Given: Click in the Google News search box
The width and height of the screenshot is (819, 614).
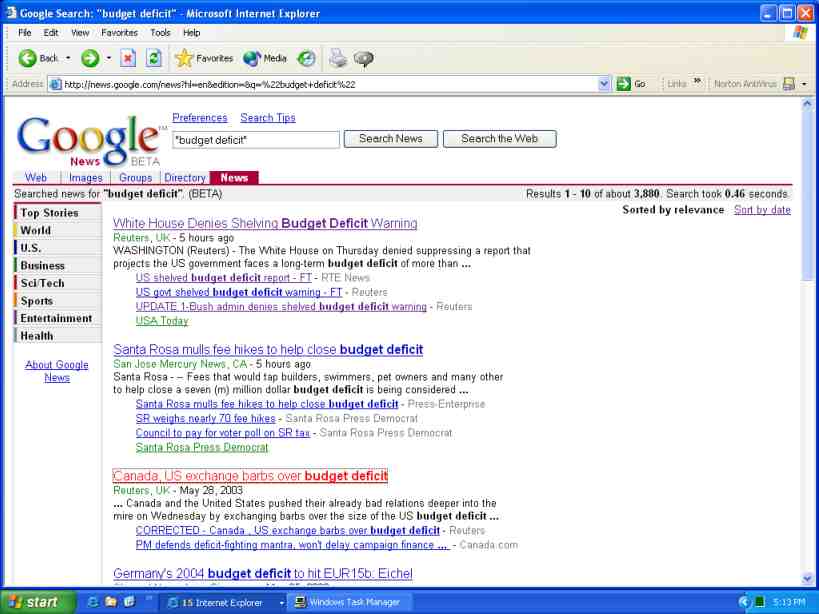Looking at the screenshot, I should [x=256, y=140].
